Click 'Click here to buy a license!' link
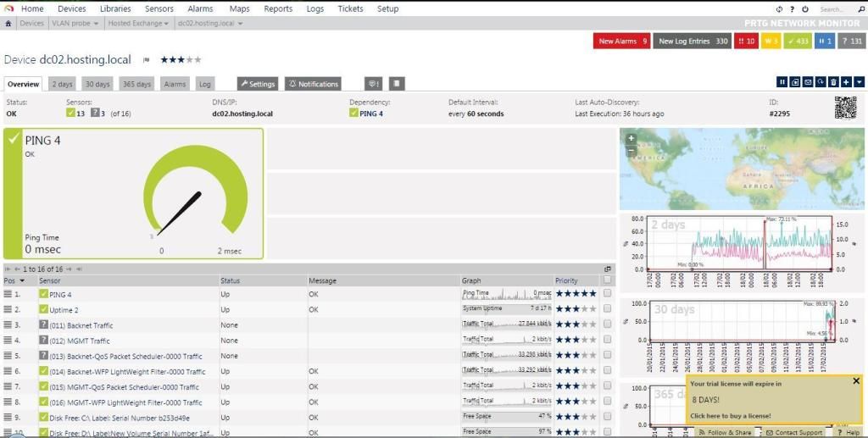 tap(730, 415)
